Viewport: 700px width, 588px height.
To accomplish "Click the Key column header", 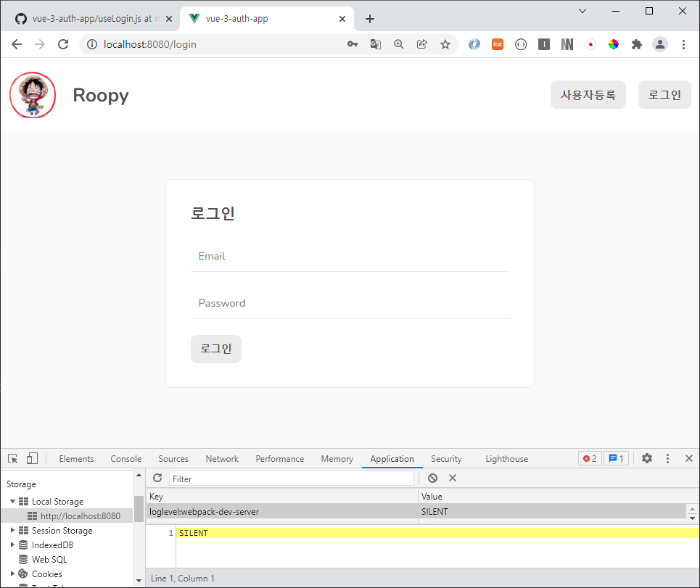I will [x=282, y=496].
